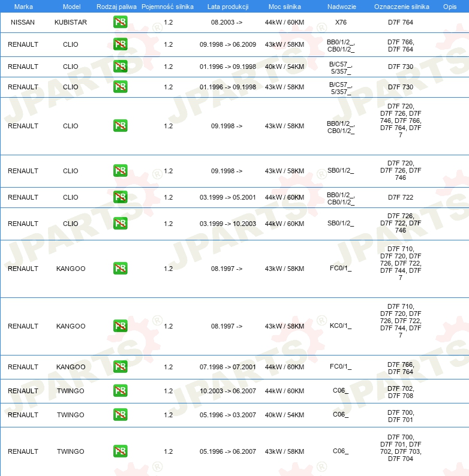Click the Model column header

[x=72, y=7]
